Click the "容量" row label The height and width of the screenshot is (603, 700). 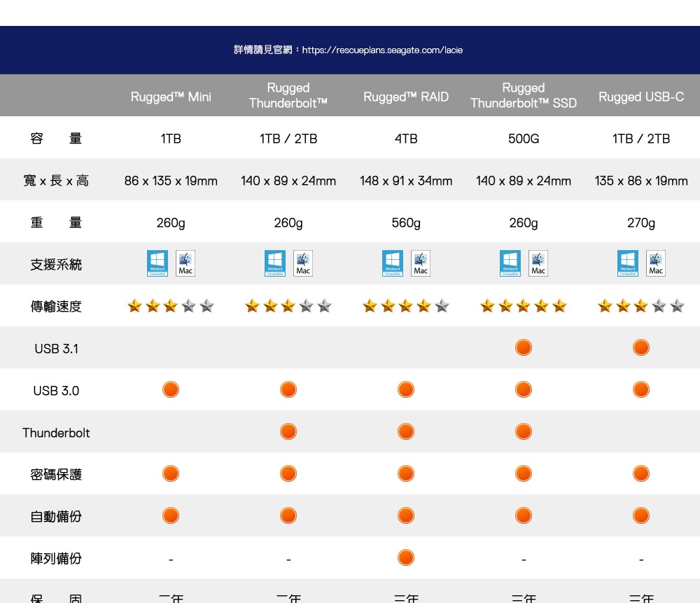(56, 139)
